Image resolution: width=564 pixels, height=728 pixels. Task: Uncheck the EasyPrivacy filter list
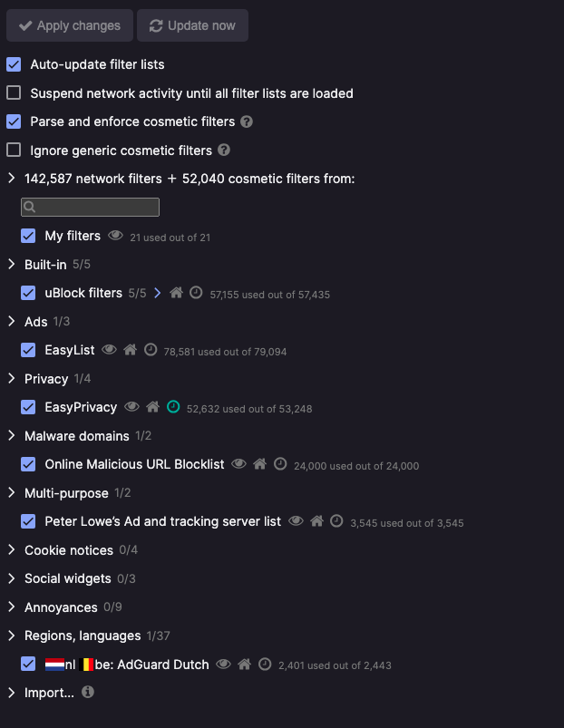click(x=28, y=407)
